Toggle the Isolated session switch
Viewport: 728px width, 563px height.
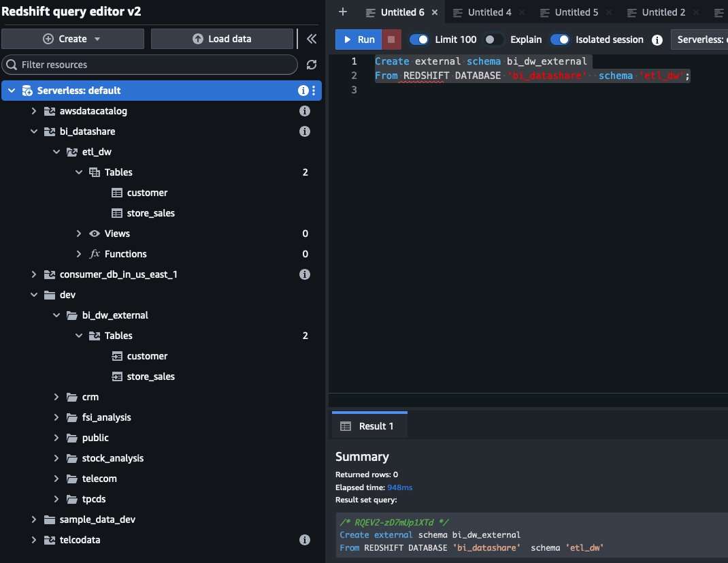point(559,39)
